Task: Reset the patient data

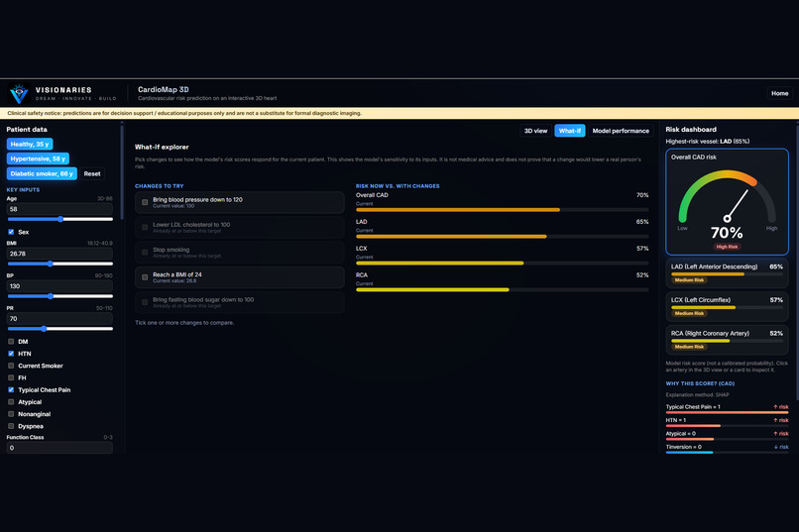Action: click(x=92, y=173)
